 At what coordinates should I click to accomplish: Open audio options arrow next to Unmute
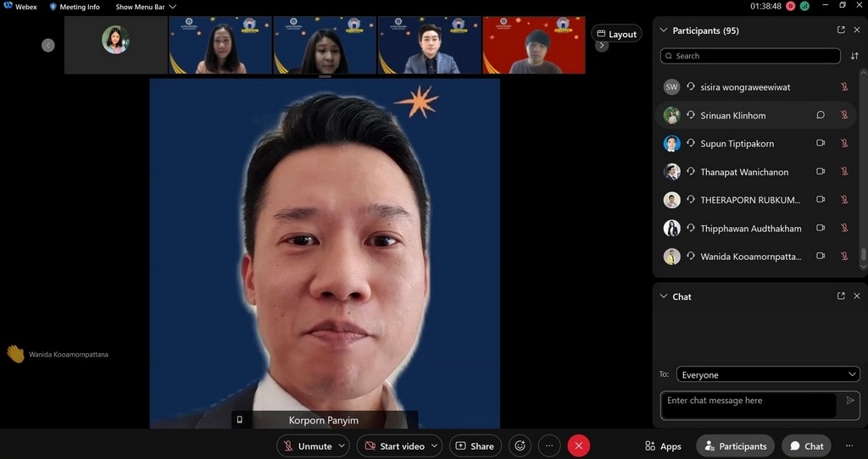pos(342,445)
